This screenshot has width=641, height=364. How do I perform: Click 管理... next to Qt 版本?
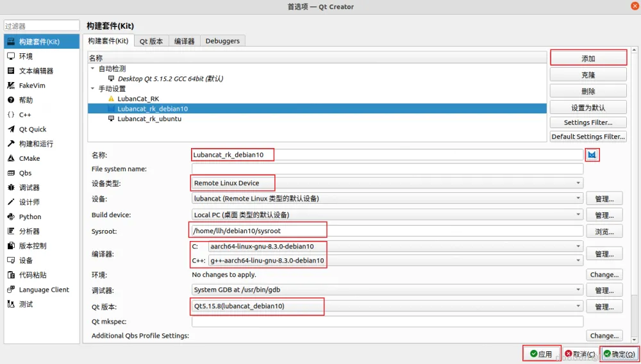click(x=604, y=307)
